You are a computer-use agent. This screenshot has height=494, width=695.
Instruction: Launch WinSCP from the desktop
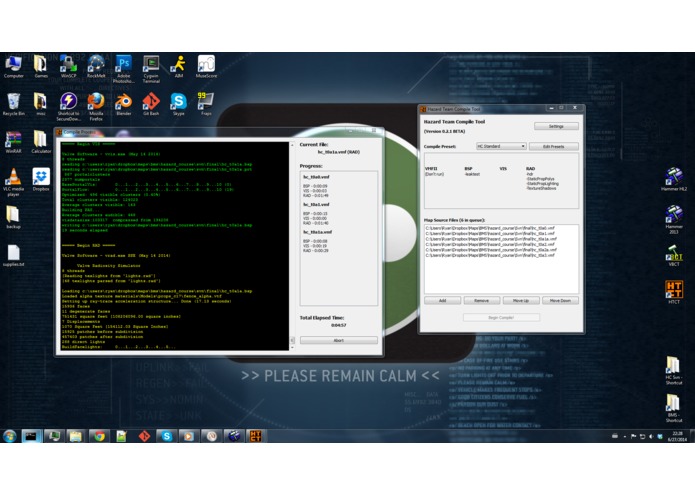[68, 67]
